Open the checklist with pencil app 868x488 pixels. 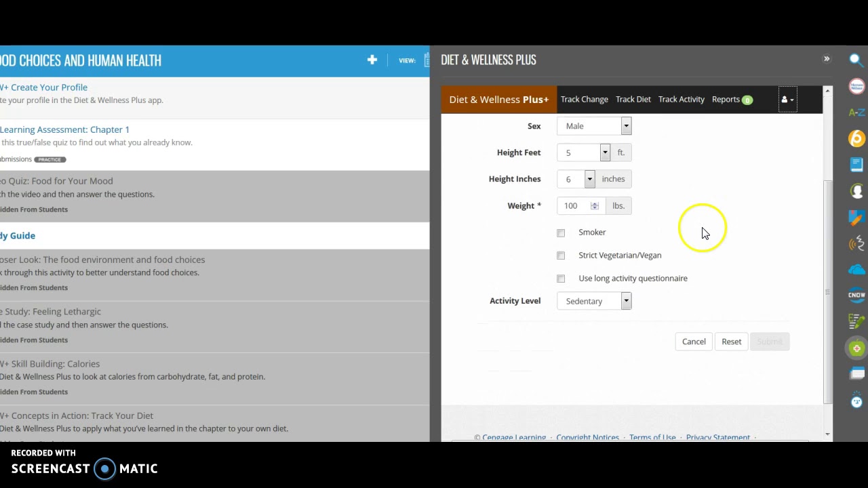[856, 321]
